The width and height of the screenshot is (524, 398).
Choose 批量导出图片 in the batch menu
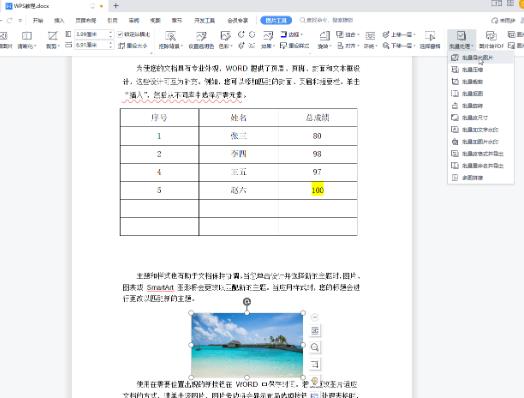[480, 57]
